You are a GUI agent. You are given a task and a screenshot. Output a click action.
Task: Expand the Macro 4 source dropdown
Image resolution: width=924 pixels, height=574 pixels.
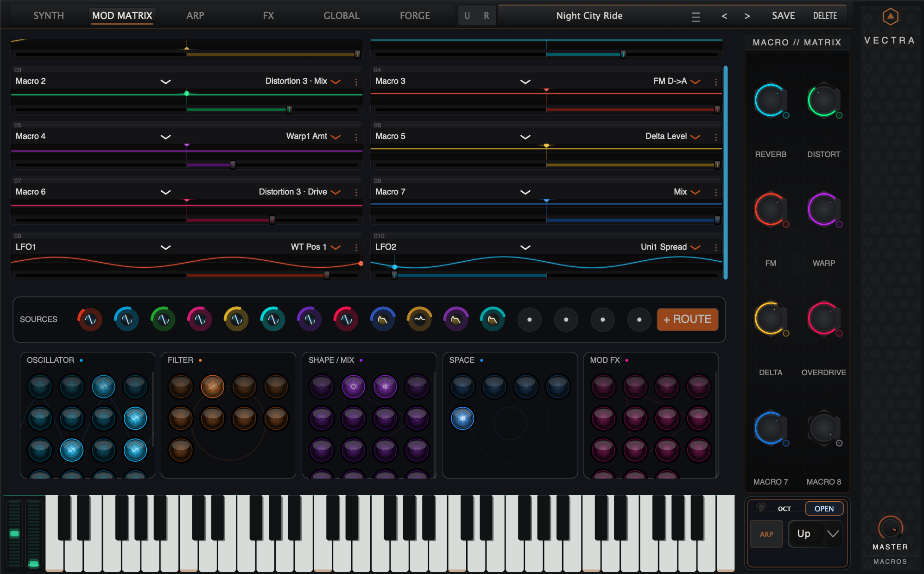tap(165, 137)
